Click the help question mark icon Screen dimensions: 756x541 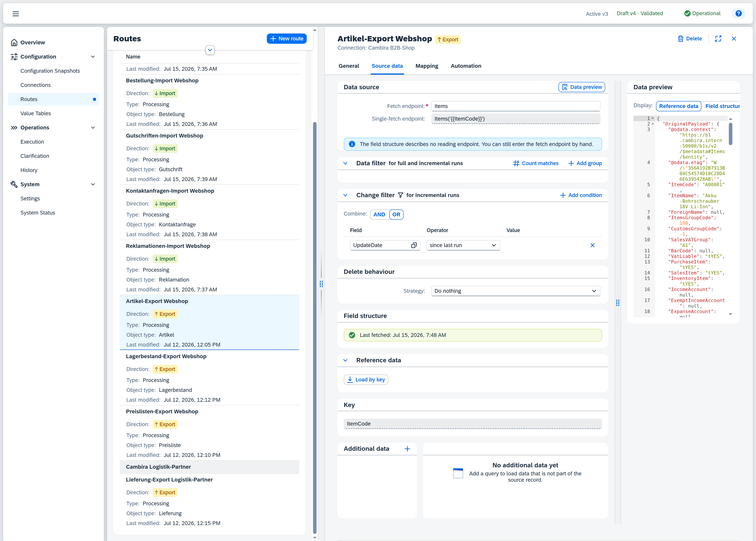pyautogui.click(x=738, y=13)
